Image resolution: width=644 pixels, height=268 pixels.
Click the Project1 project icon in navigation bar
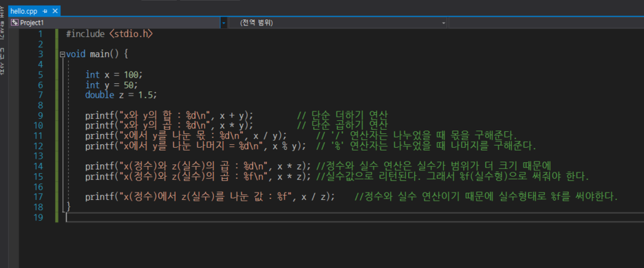pos(14,23)
